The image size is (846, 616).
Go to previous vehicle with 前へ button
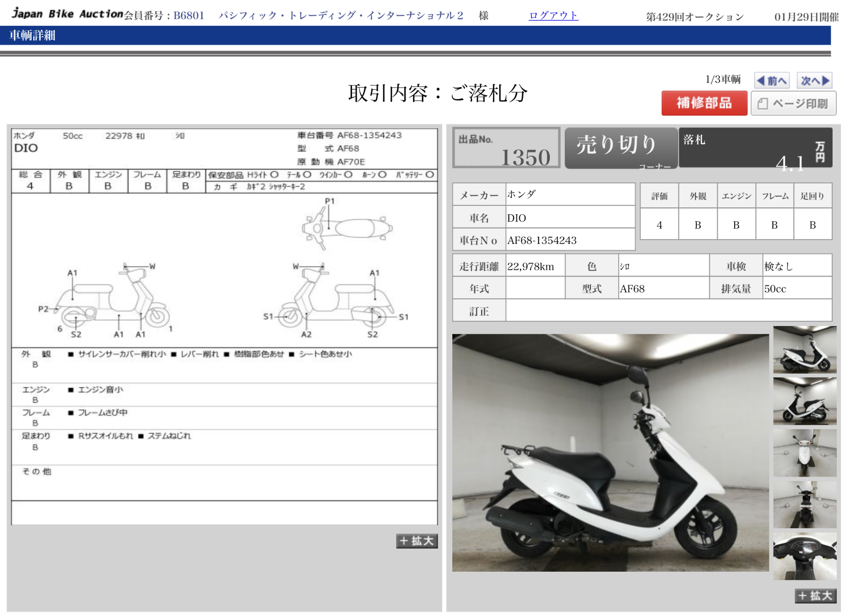tap(772, 81)
